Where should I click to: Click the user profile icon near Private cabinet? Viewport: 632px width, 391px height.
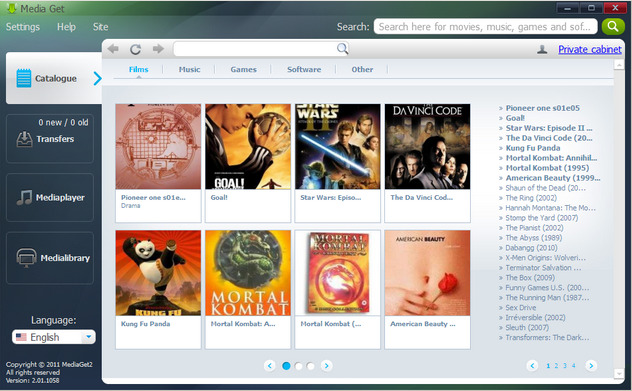[542, 50]
